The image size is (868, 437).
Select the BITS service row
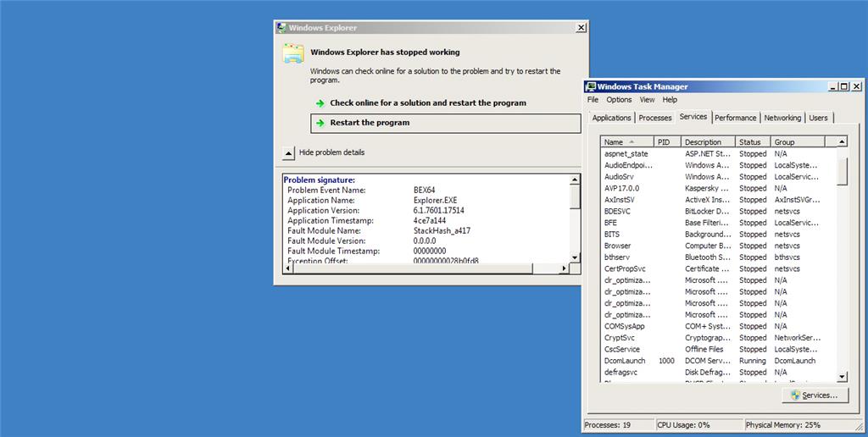point(719,235)
